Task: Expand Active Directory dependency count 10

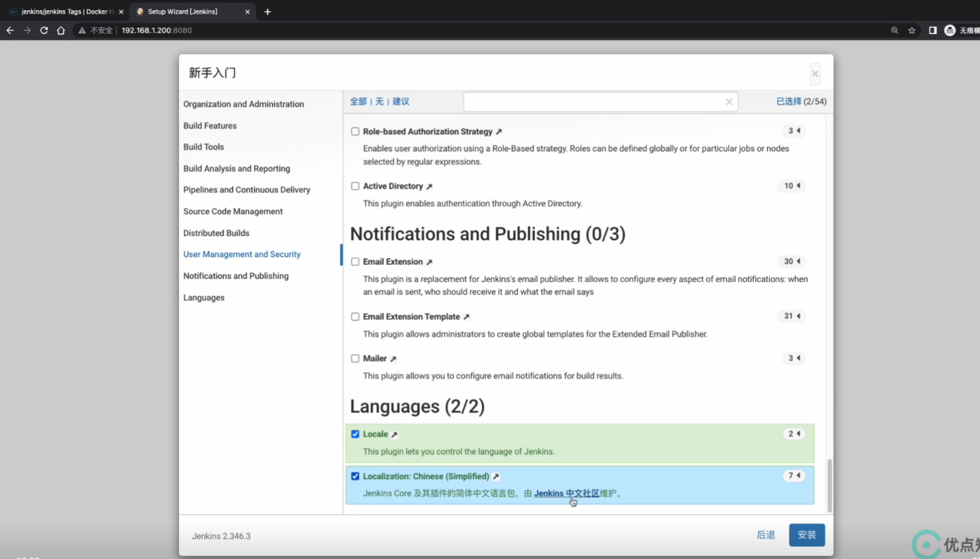Action: point(792,186)
